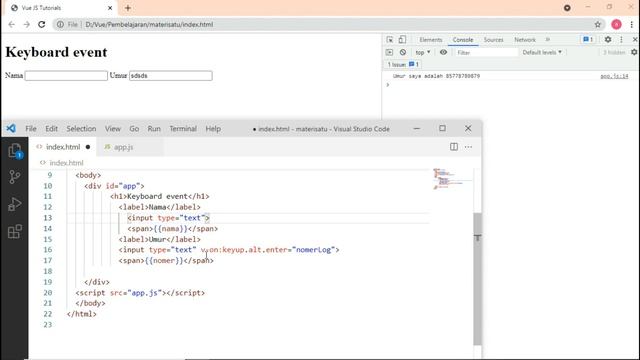Click the index.html breadcrumb in editor
640x360 pixels.
pos(66,163)
